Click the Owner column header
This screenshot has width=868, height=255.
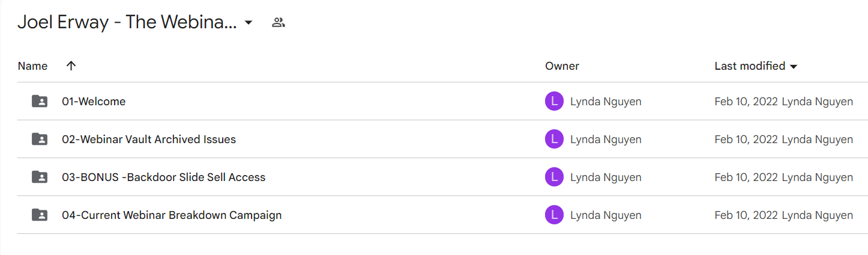[x=562, y=66]
